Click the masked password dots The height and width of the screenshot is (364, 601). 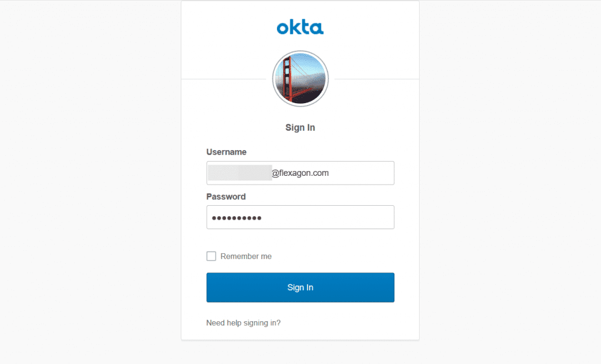[x=237, y=218]
